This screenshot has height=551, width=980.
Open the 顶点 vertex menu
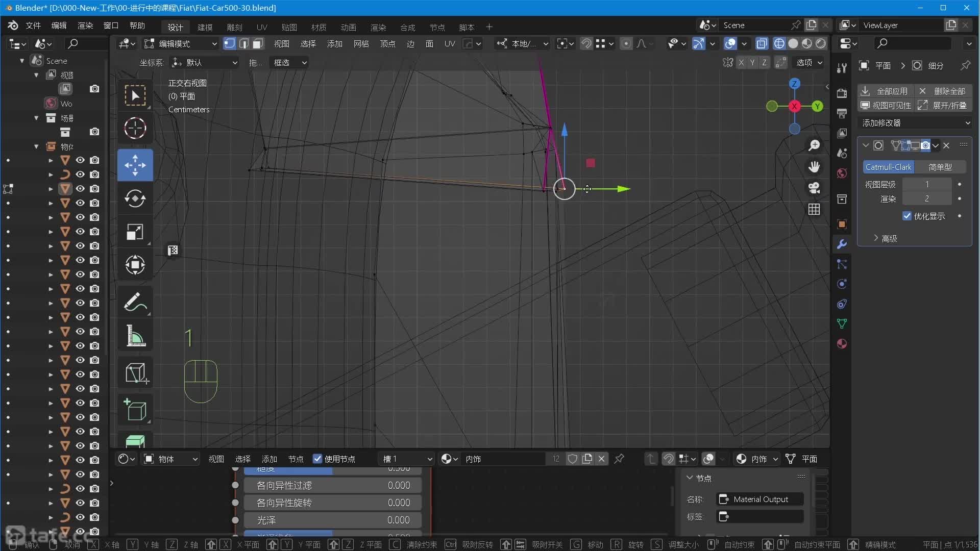click(x=388, y=44)
